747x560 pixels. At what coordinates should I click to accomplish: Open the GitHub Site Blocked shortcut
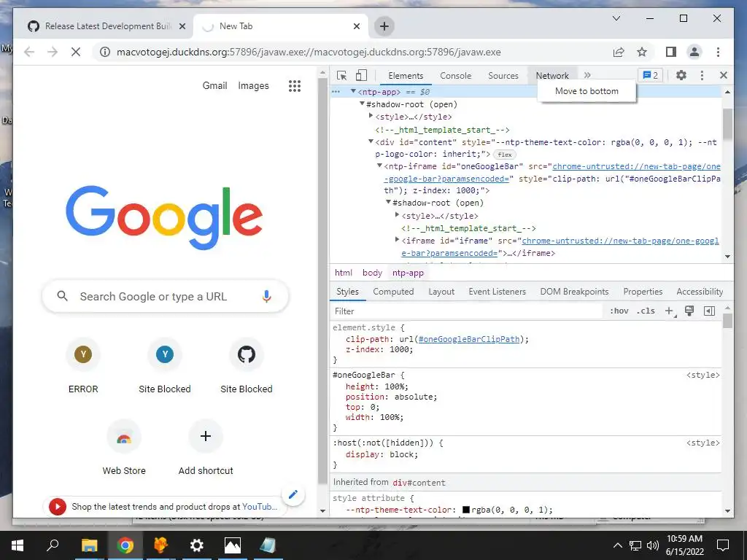click(247, 367)
